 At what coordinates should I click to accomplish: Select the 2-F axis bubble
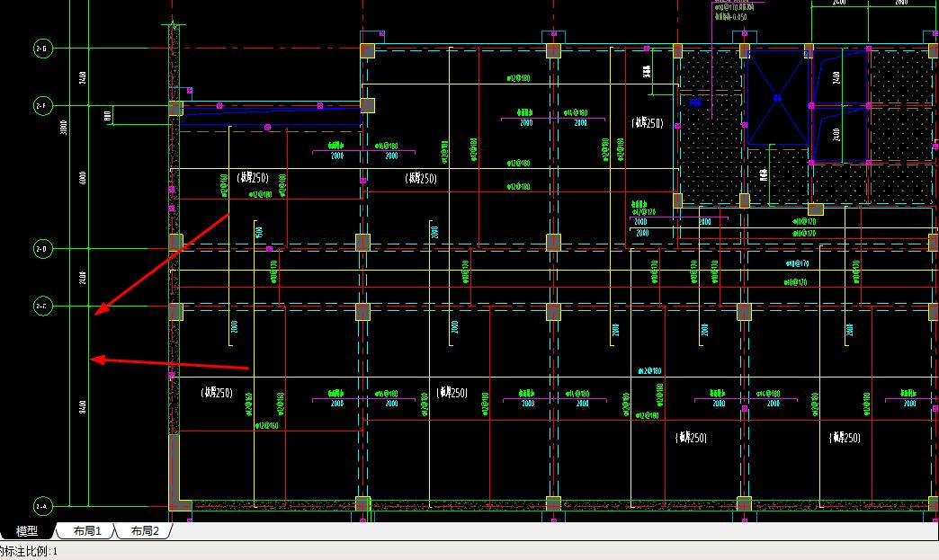[x=42, y=106]
